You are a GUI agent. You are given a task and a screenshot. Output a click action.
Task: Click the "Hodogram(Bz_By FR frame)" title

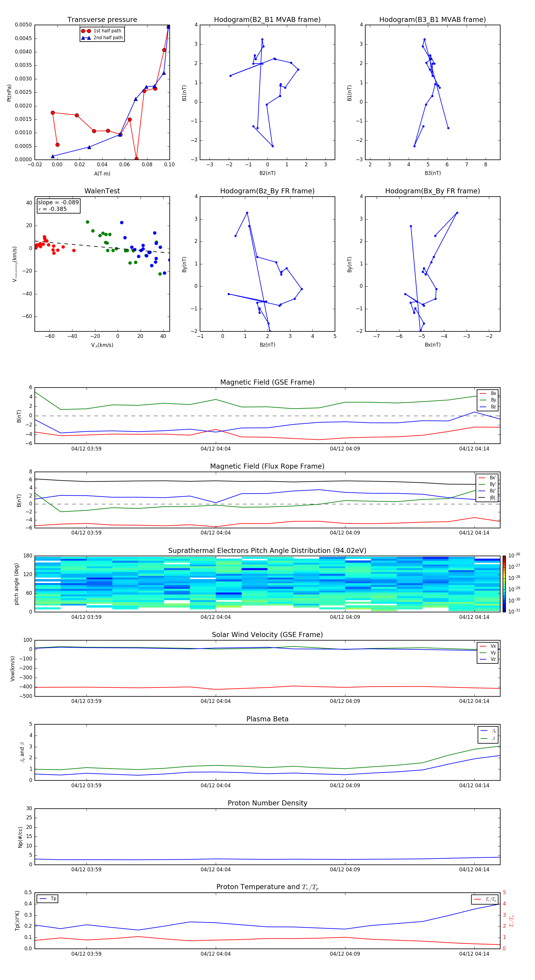pos(267,191)
